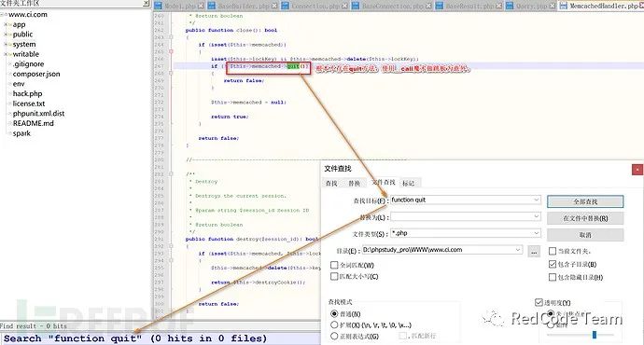
Task: Collapse the code fold marker at line 264
Action: tap(172, 51)
